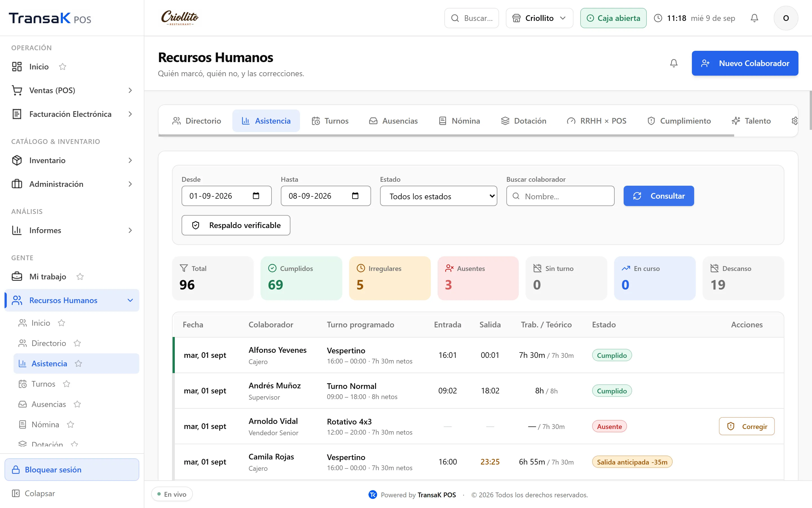812x508 pixels.
Task: Collapse the Recursos Humanos sidebar section
Action: point(72,300)
